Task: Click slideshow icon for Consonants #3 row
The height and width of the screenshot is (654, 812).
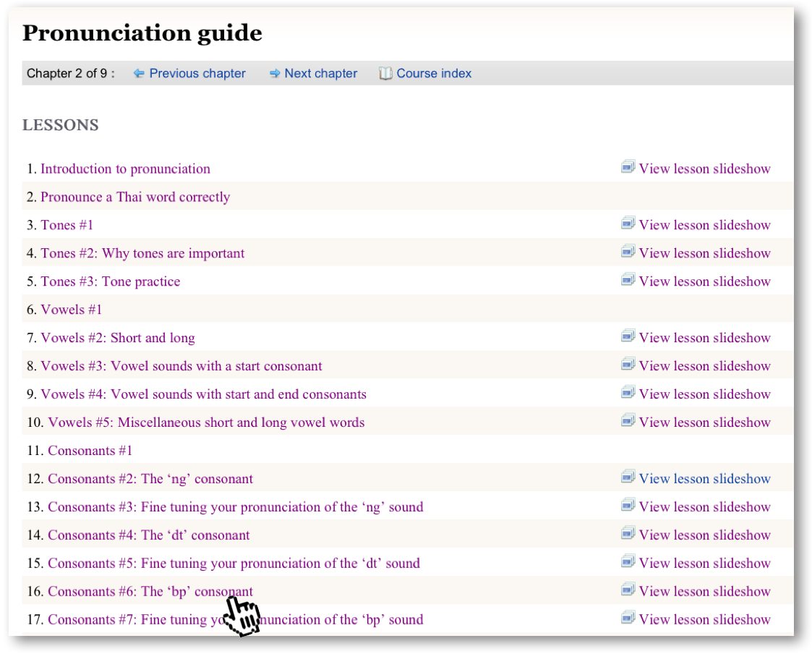Action: (x=628, y=505)
